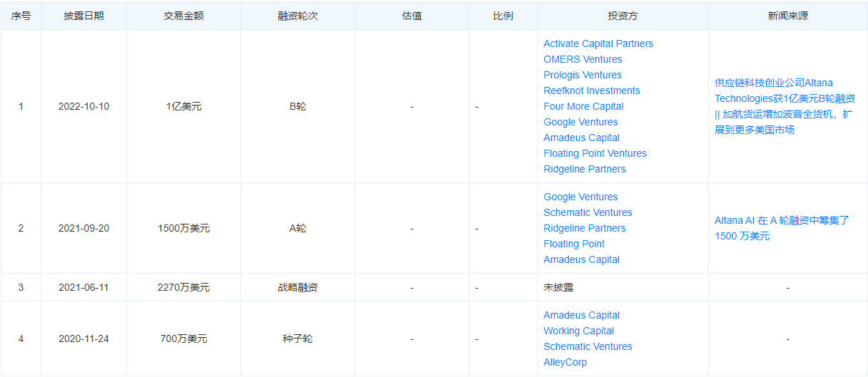The height and width of the screenshot is (377, 868).
Task: Open Schematic Ventures in A轮 row
Action: tap(588, 212)
